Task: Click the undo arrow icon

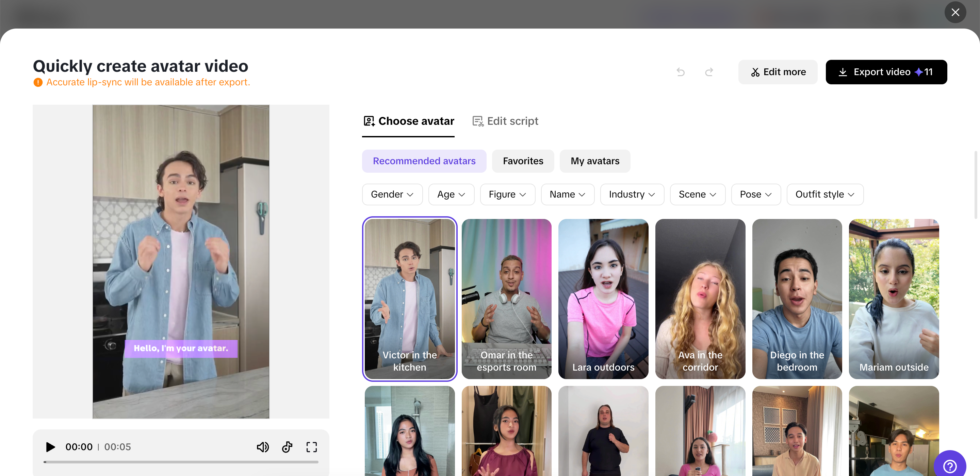Action: (x=681, y=72)
